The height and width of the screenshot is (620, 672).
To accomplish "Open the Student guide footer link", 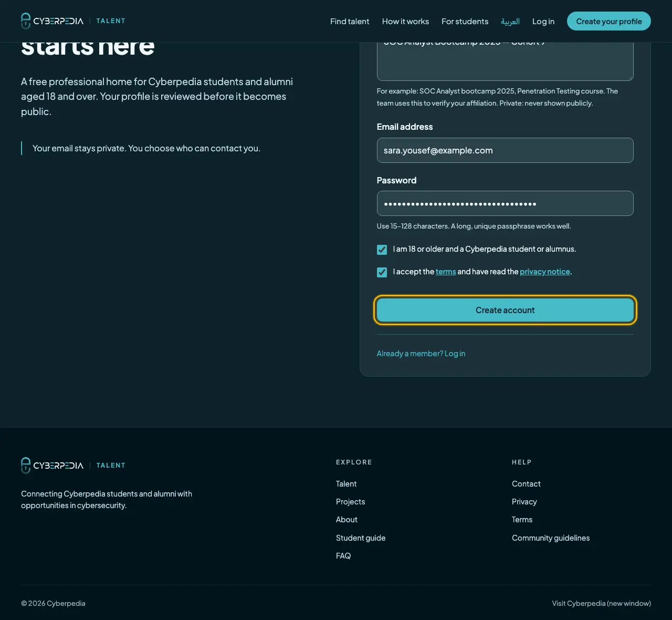I will tap(361, 538).
